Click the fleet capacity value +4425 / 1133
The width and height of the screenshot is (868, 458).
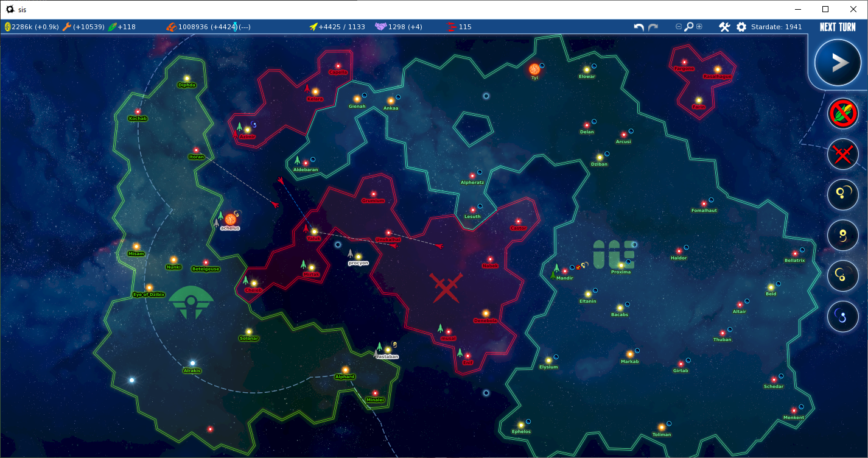[x=341, y=27]
